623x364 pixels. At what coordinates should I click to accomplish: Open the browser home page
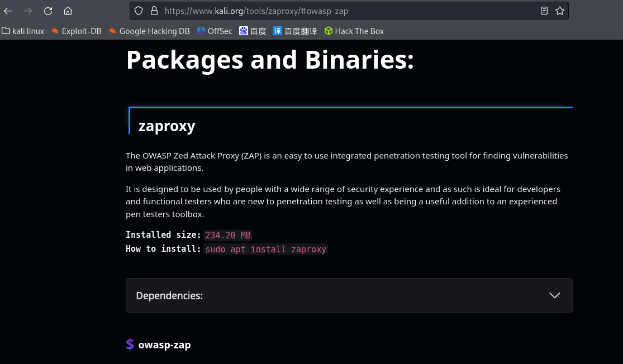pyautogui.click(x=68, y=11)
